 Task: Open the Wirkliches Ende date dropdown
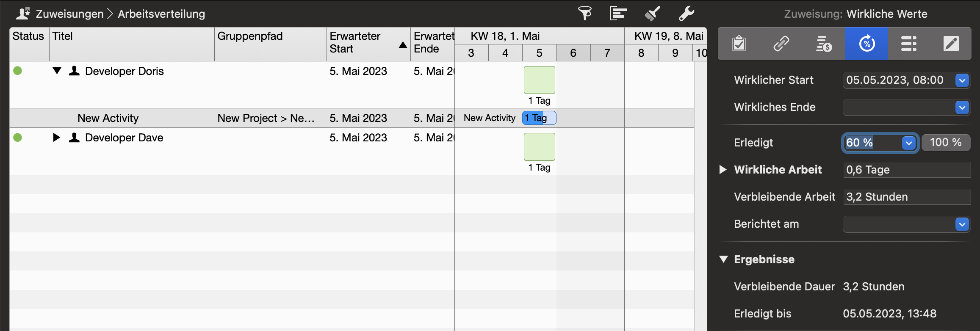pos(962,108)
